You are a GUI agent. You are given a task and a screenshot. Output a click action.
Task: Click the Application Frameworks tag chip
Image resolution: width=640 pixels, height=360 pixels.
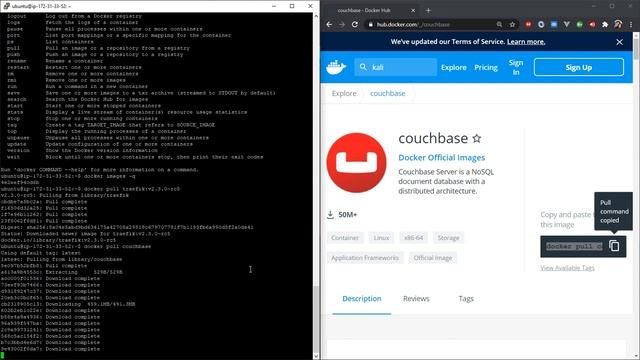365,258
